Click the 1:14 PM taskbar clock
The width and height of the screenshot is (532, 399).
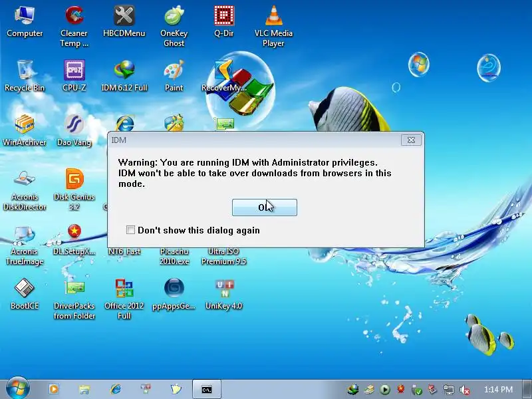(x=498, y=390)
